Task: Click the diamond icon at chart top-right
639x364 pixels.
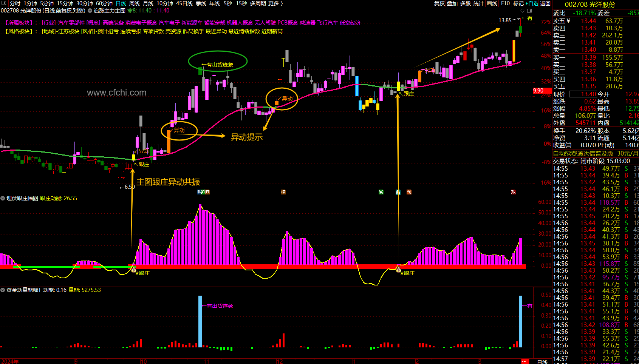Action: (x=523, y=11)
